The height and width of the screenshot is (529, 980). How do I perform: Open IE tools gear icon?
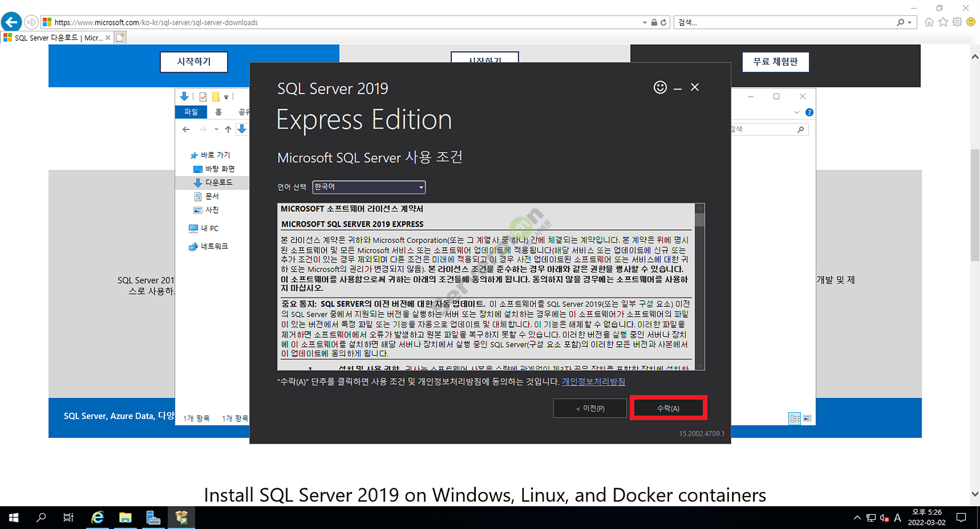tap(957, 22)
